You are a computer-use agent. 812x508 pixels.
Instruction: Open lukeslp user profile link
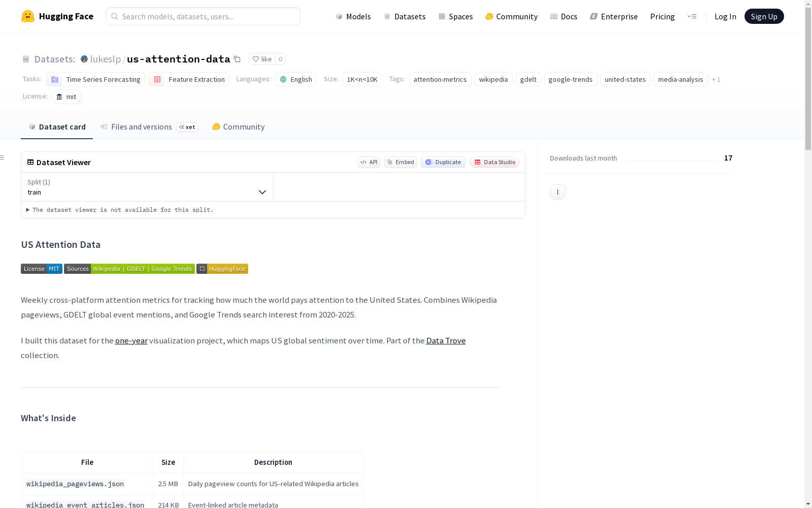point(106,59)
